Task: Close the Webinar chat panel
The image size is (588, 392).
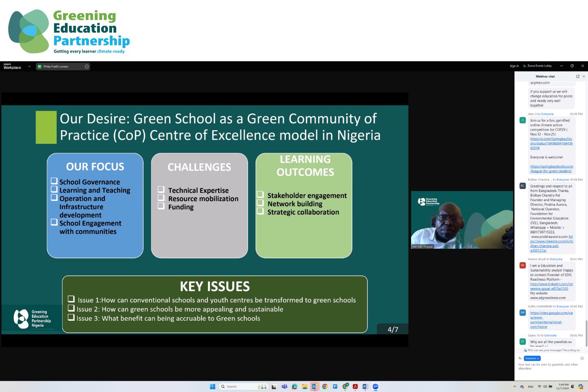Action: click(x=583, y=76)
